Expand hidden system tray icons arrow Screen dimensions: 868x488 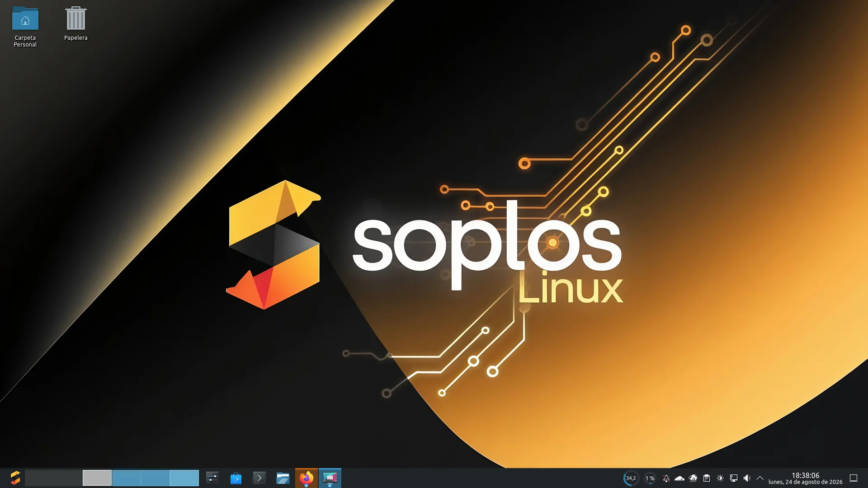coord(760,478)
